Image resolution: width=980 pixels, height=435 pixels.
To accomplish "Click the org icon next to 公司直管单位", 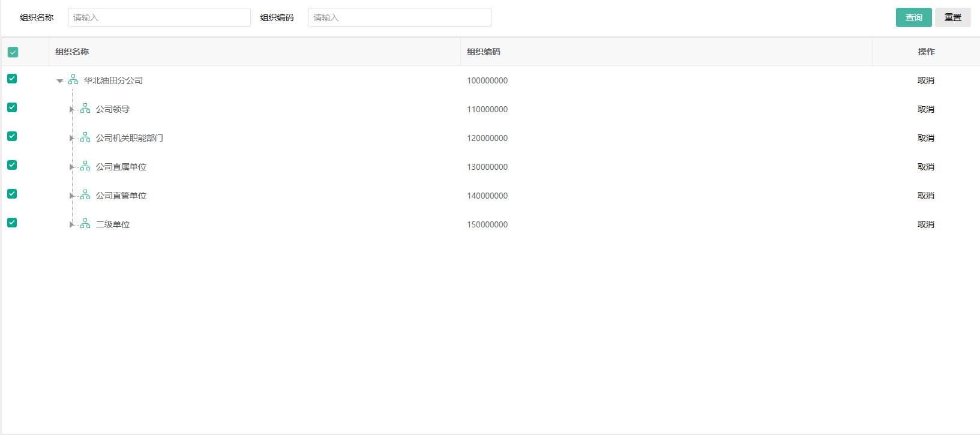I will tap(85, 195).
